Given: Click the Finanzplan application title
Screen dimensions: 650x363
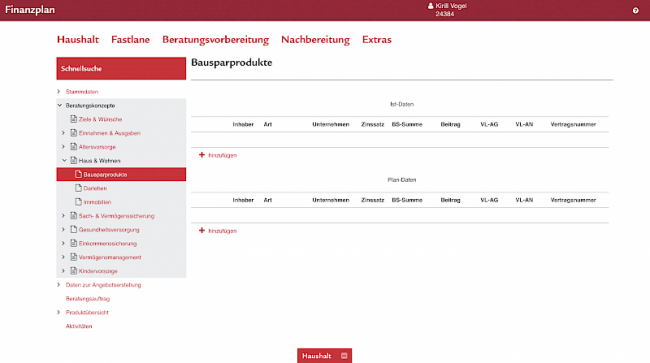Looking at the screenshot, I should point(30,10).
